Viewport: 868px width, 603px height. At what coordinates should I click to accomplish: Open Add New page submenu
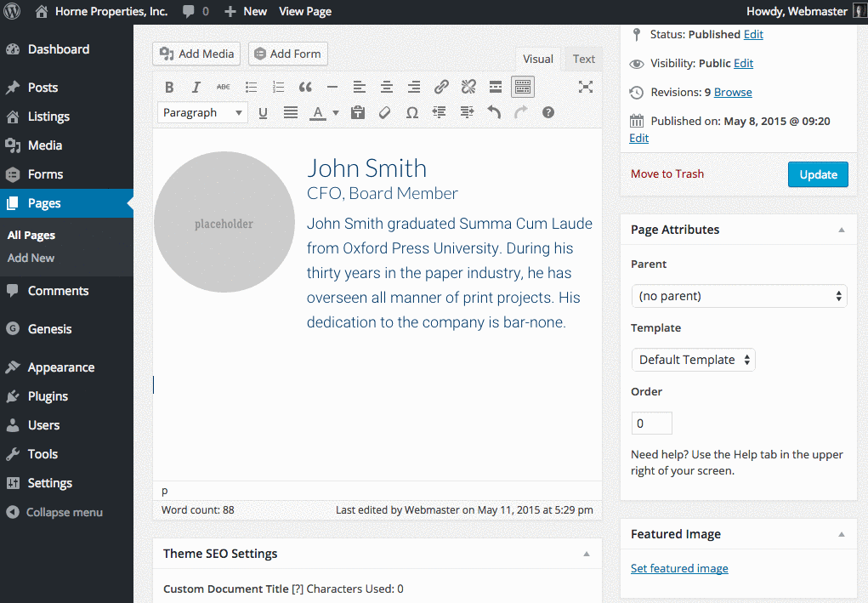[31, 258]
